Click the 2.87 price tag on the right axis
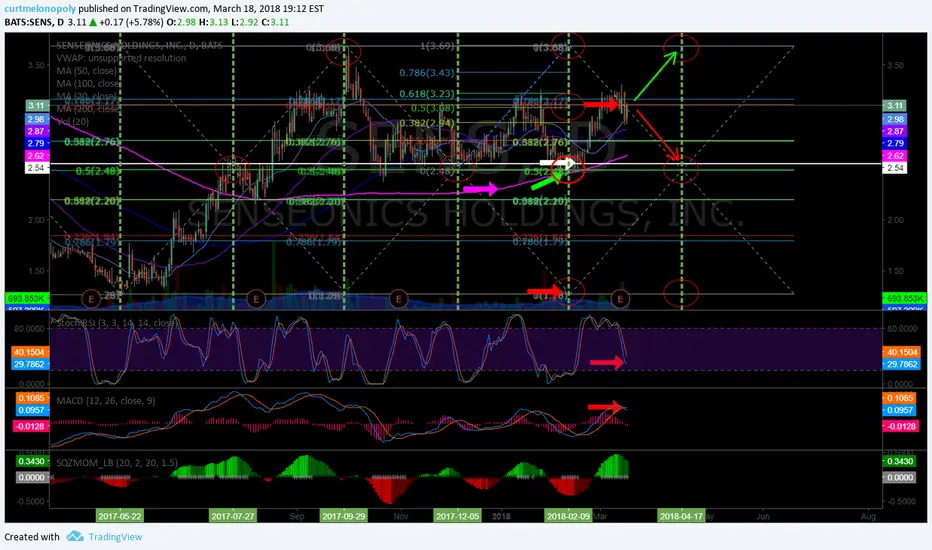The image size is (932, 550). (895, 131)
